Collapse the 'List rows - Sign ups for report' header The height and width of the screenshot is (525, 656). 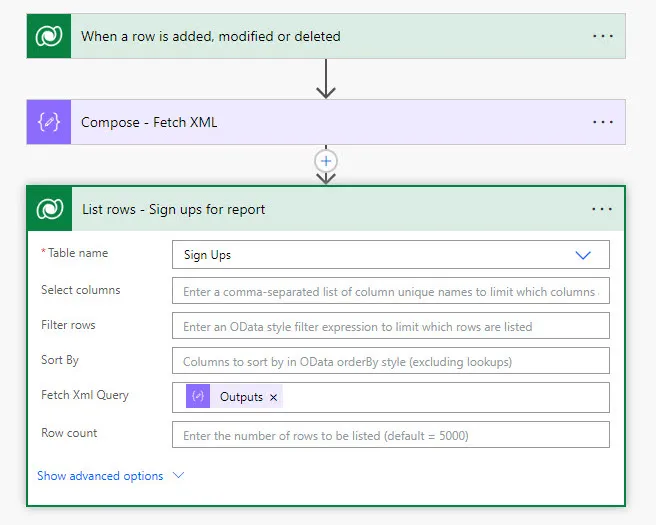pyautogui.click(x=326, y=209)
